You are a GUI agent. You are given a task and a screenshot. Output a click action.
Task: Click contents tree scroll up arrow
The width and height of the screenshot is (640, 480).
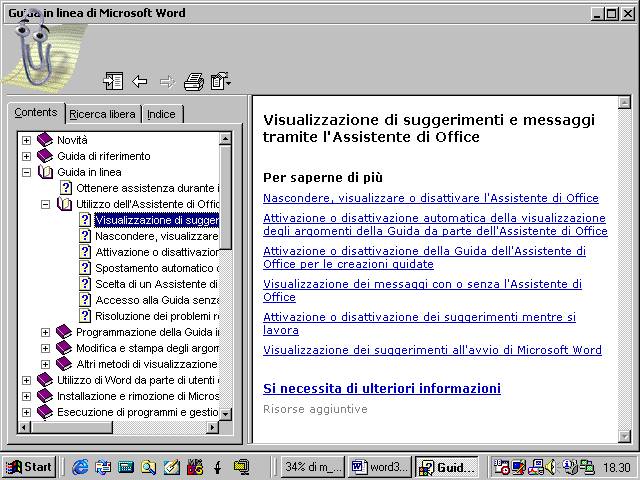point(225,139)
